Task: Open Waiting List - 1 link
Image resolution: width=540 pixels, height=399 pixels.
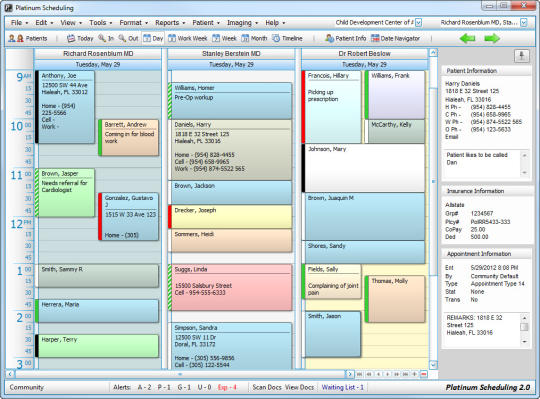Action: tap(342, 387)
